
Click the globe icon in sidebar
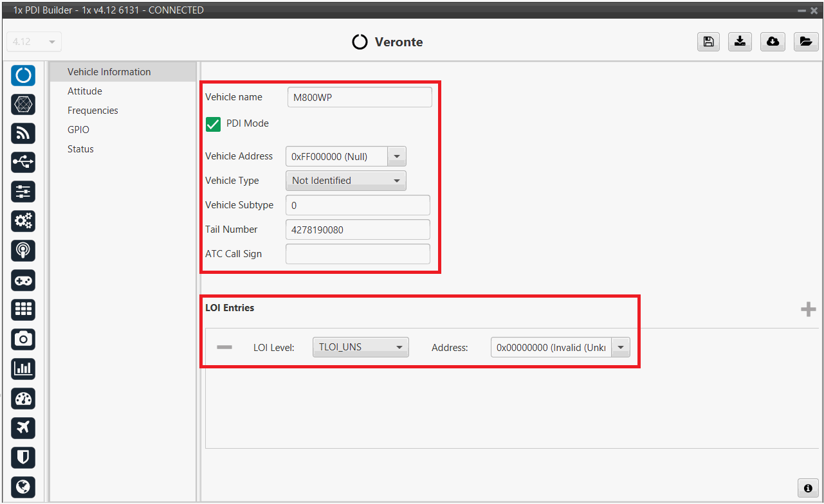(x=23, y=487)
